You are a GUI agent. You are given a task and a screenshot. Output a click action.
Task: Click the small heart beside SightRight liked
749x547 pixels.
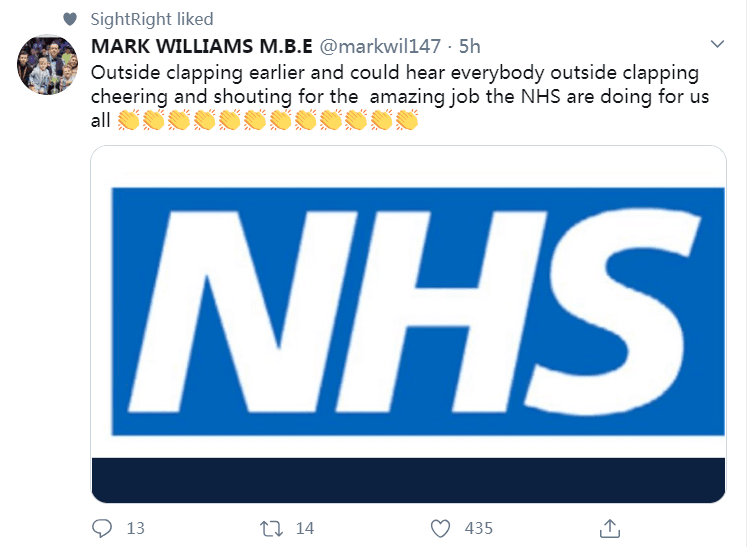[x=69, y=20]
